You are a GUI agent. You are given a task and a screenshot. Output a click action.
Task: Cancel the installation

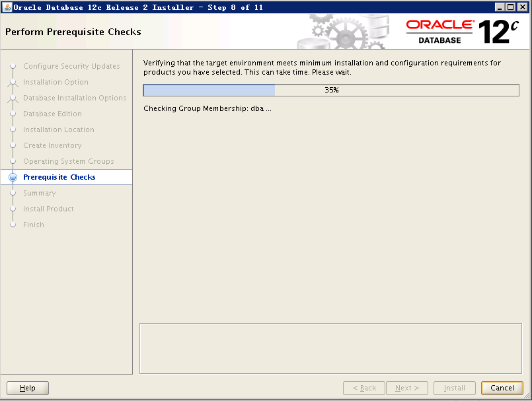pos(502,388)
